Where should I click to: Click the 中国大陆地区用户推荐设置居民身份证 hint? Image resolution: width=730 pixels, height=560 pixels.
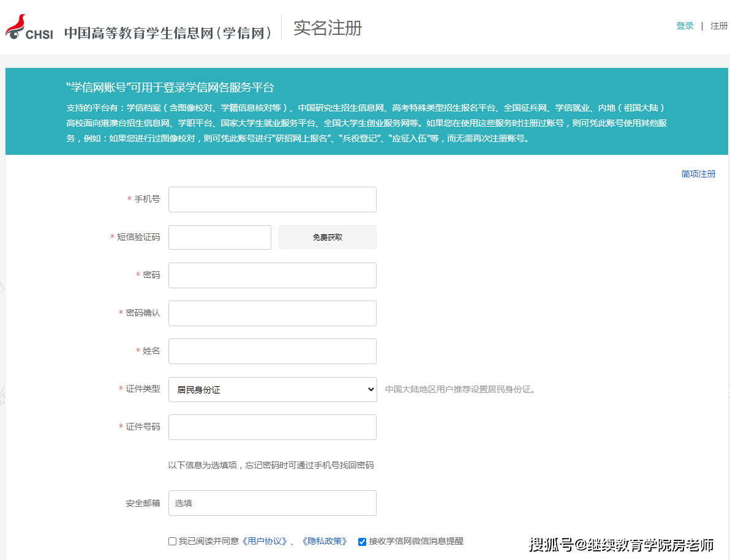point(460,389)
